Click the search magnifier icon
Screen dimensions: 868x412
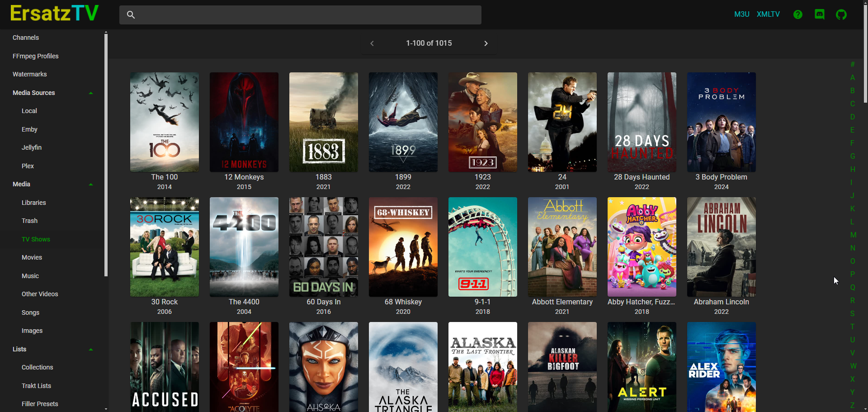pos(131,14)
